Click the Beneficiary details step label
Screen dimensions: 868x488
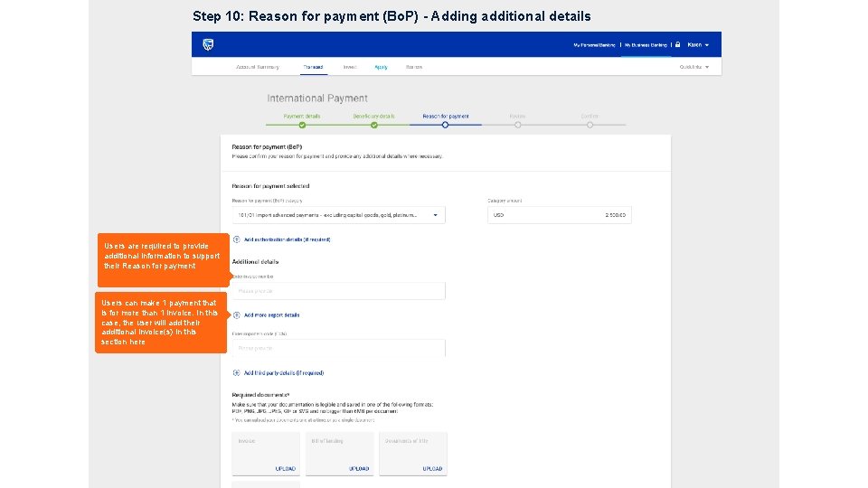373,117
